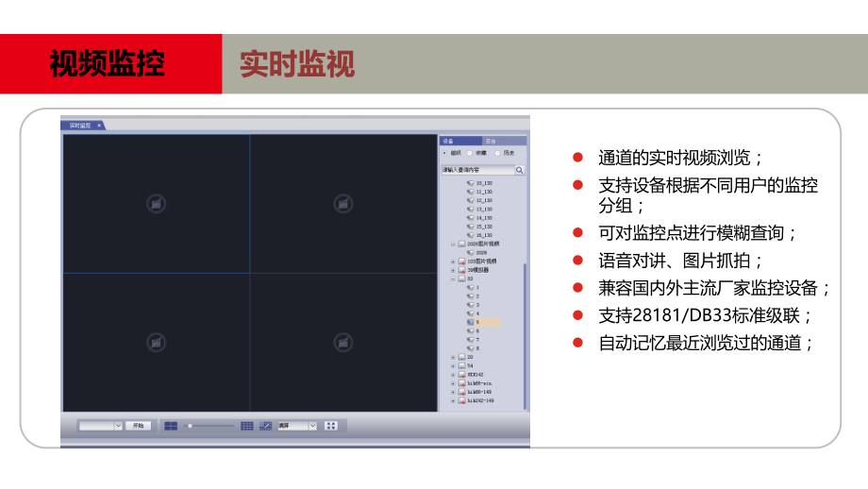The height and width of the screenshot is (489, 868).
Task: Click camera icon for channel 14_130
Action: tap(471, 218)
